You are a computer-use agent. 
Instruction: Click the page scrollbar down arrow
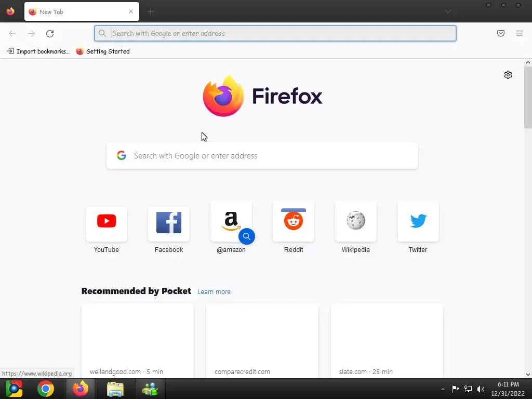(x=528, y=375)
